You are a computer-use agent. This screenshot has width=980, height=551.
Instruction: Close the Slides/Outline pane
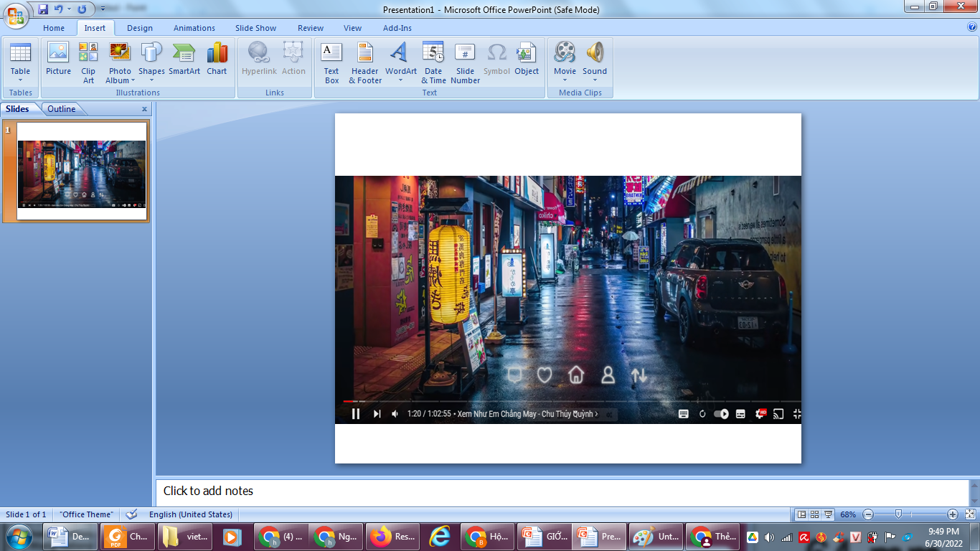(144, 110)
